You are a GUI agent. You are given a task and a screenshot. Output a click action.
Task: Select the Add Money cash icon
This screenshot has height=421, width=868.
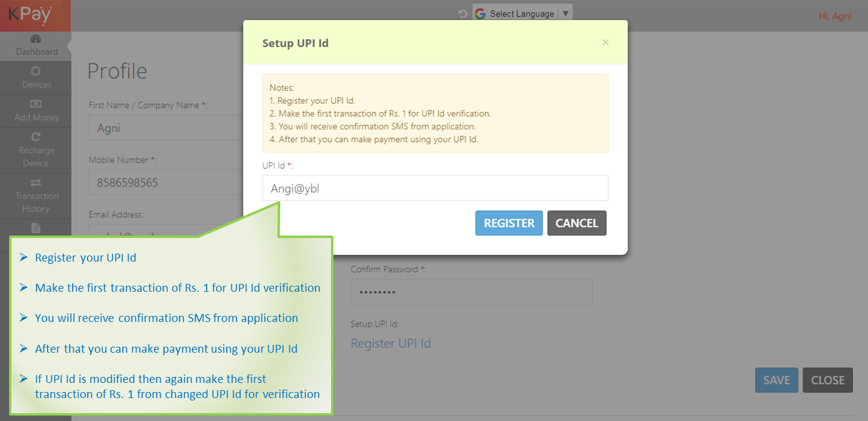(36, 104)
